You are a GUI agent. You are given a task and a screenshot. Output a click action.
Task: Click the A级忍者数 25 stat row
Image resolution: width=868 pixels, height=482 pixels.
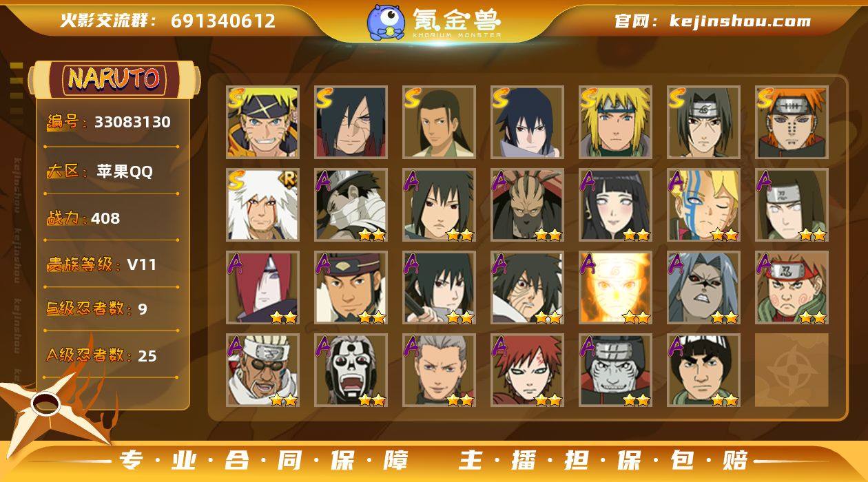pos(112,355)
